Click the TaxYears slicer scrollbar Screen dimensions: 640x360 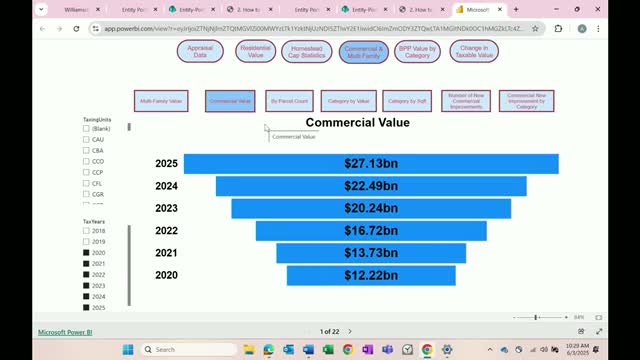click(129, 265)
